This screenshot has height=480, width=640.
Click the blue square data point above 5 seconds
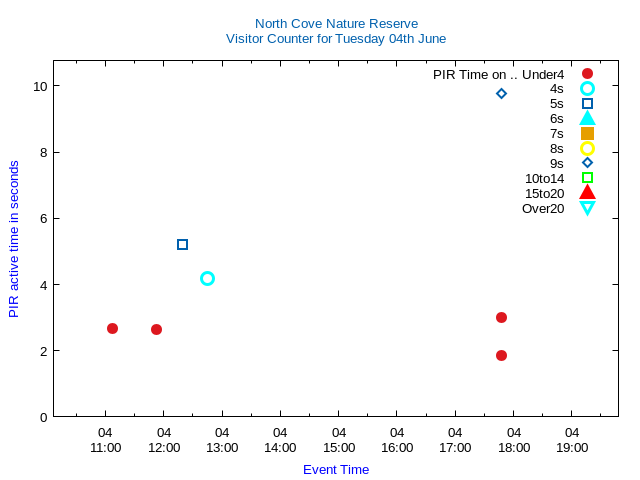(182, 244)
